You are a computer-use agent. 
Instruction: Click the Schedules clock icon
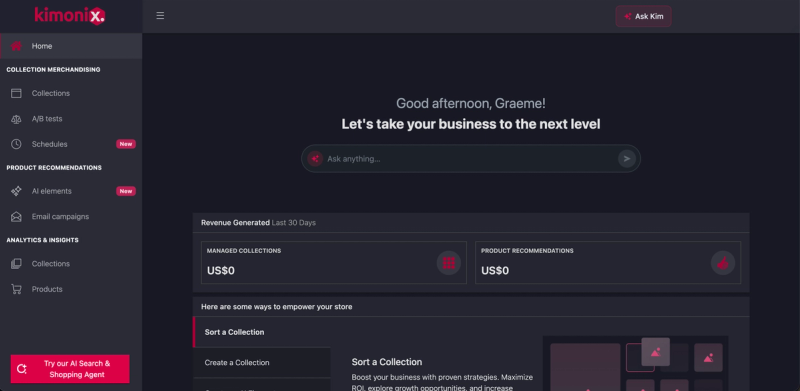click(16, 144)
